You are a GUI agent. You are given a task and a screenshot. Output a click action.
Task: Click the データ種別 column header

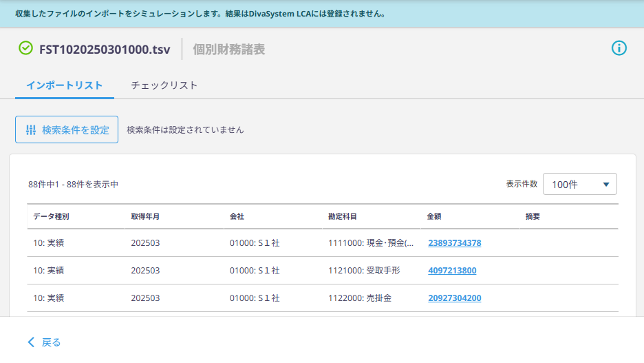tap(51, 217)
